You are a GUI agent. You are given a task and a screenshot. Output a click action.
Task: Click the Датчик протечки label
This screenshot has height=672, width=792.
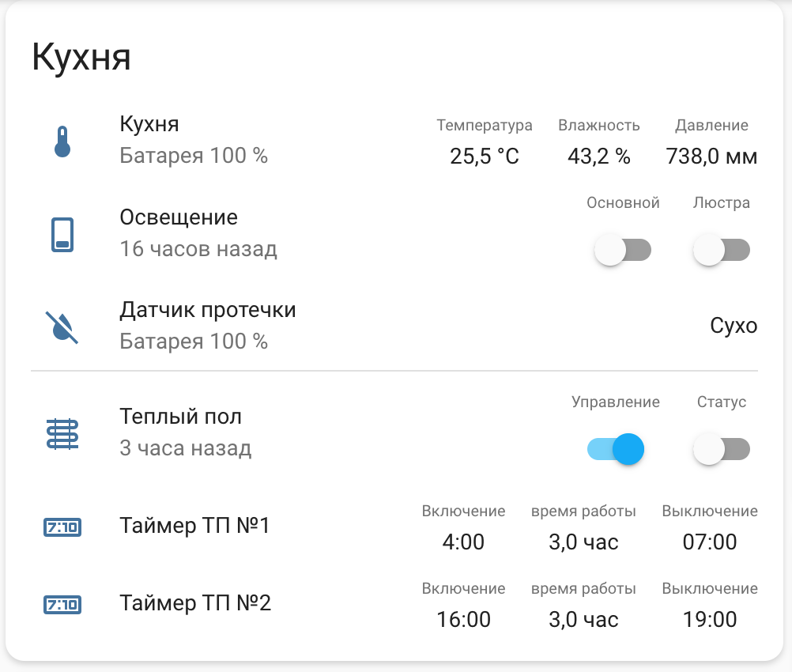click(208, 310)
